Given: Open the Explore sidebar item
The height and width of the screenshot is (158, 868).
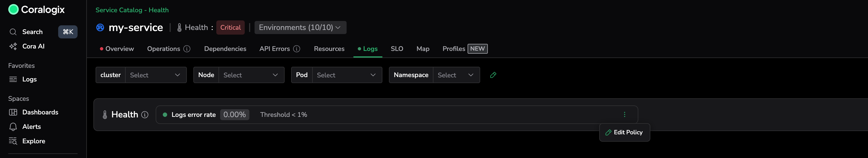Looking at the screenshot, I should point(33,141).
